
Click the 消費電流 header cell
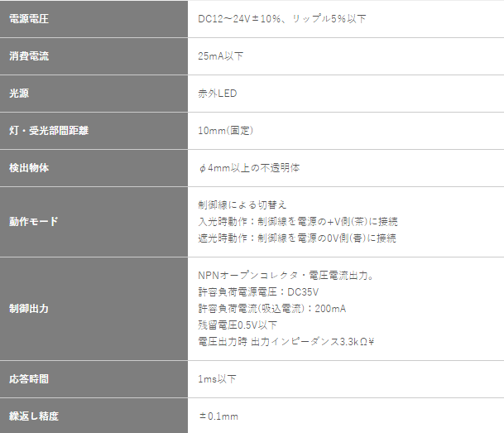(x=94, y=56)
